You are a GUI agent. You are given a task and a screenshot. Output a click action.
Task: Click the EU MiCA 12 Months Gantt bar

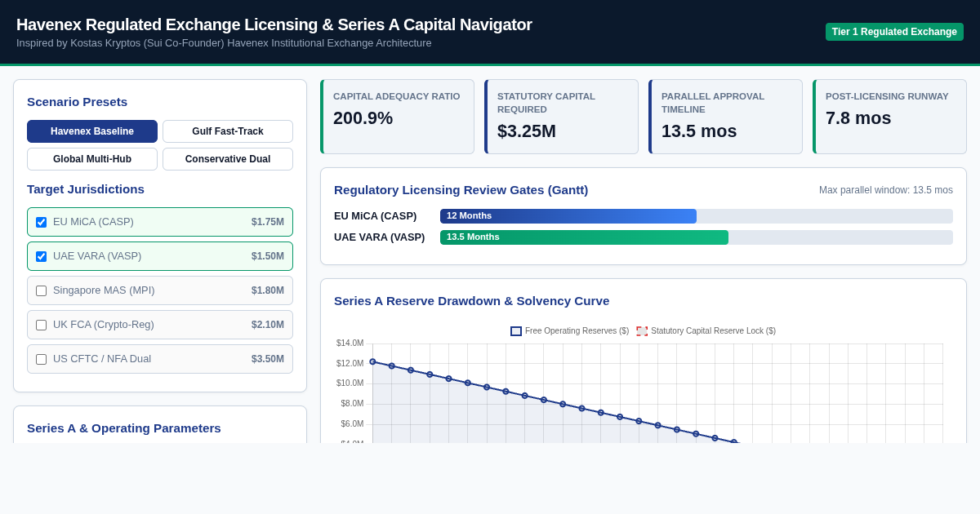click(568, 216)
